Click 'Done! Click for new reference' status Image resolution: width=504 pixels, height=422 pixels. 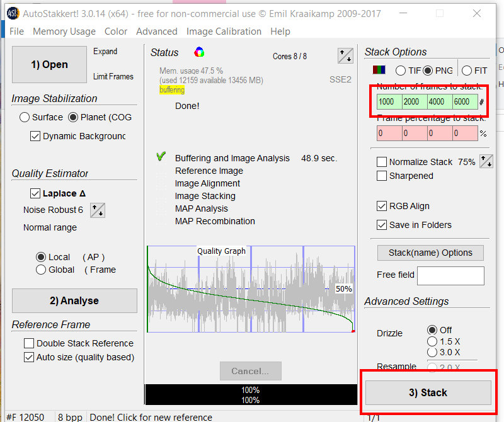tap(151, 417)
